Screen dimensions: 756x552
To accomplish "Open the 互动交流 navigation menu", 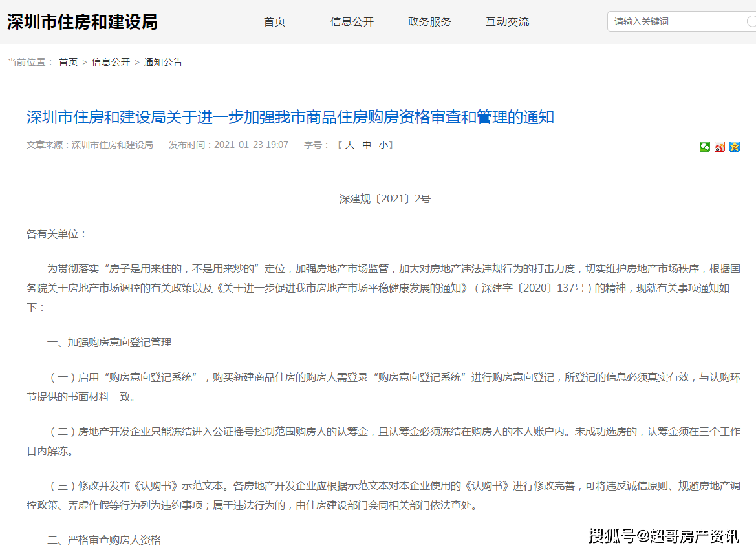I will coord(507,21).
